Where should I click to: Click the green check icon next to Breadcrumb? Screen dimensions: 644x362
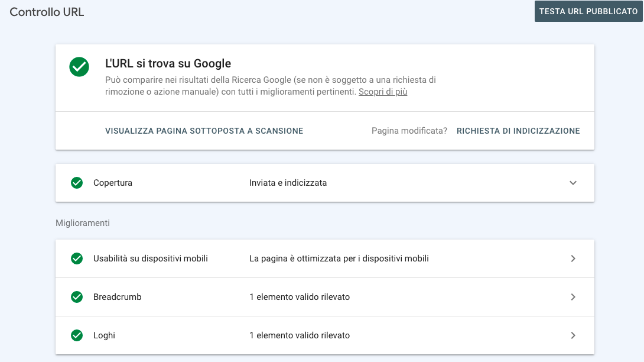[77, 297]
